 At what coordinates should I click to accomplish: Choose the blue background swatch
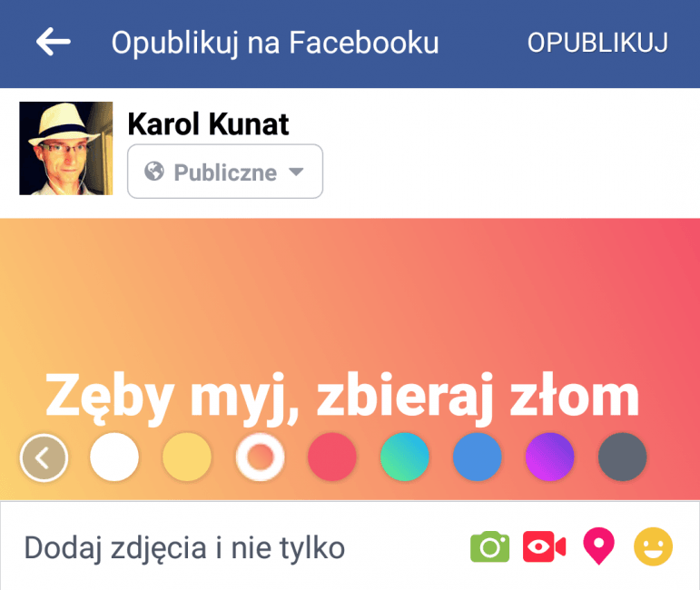tap(478, 457)
